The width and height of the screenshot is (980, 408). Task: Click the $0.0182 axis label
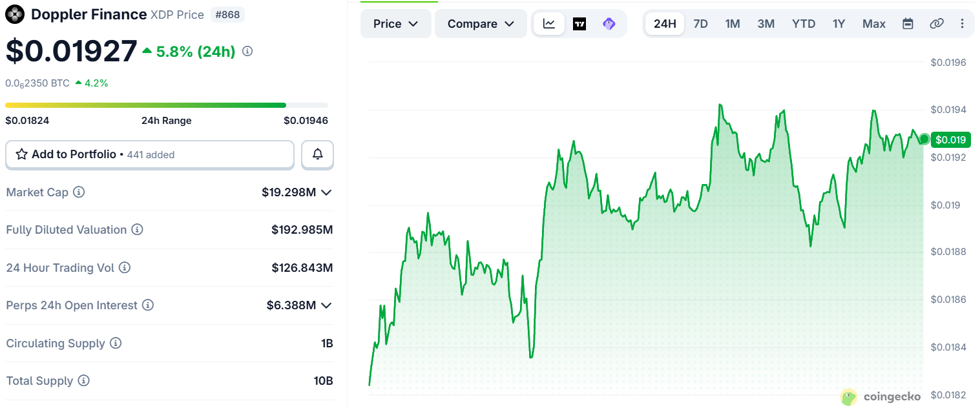[x=948, y=394]
